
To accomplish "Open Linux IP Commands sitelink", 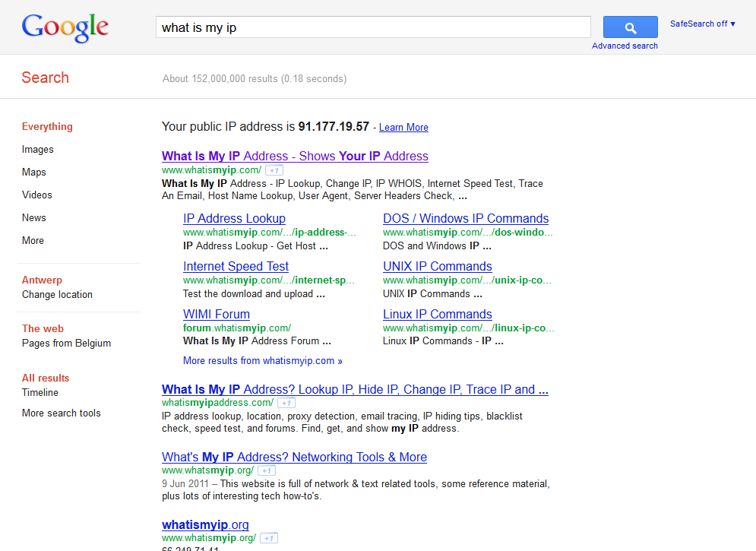I will coord(438,314).
